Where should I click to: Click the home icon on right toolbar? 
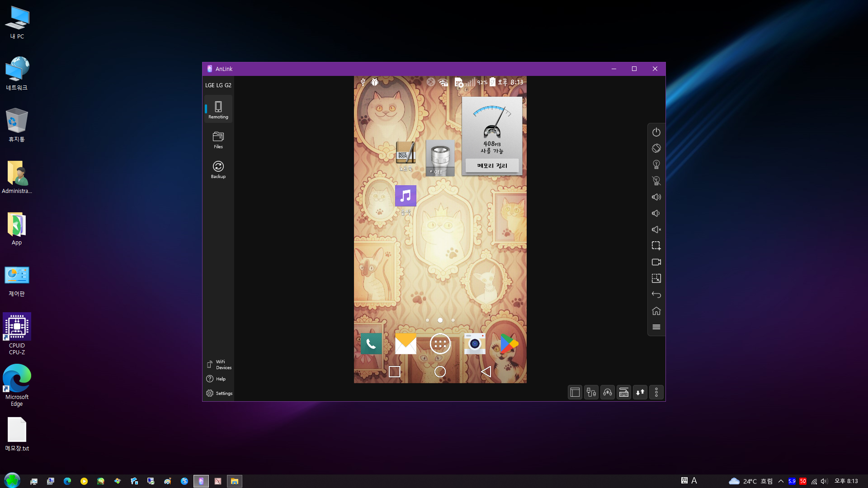click(656, 311)
